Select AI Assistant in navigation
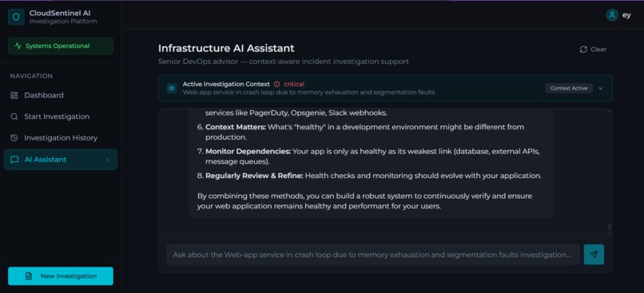 coord(61,159)
